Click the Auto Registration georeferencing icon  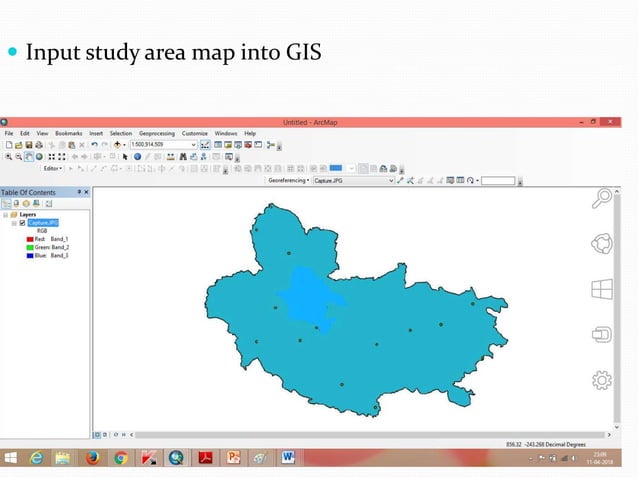[x=410, y=180]
